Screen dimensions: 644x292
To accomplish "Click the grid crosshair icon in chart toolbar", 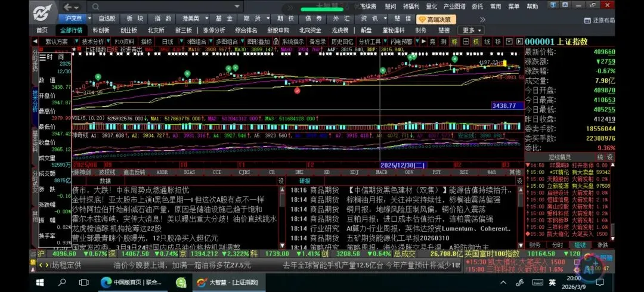I will coord(465,42).
